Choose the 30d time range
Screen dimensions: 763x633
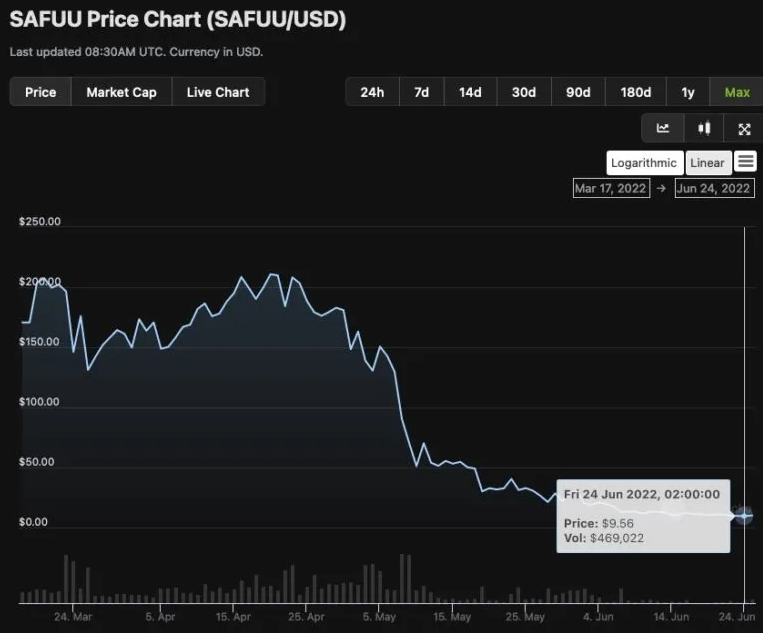524,92
